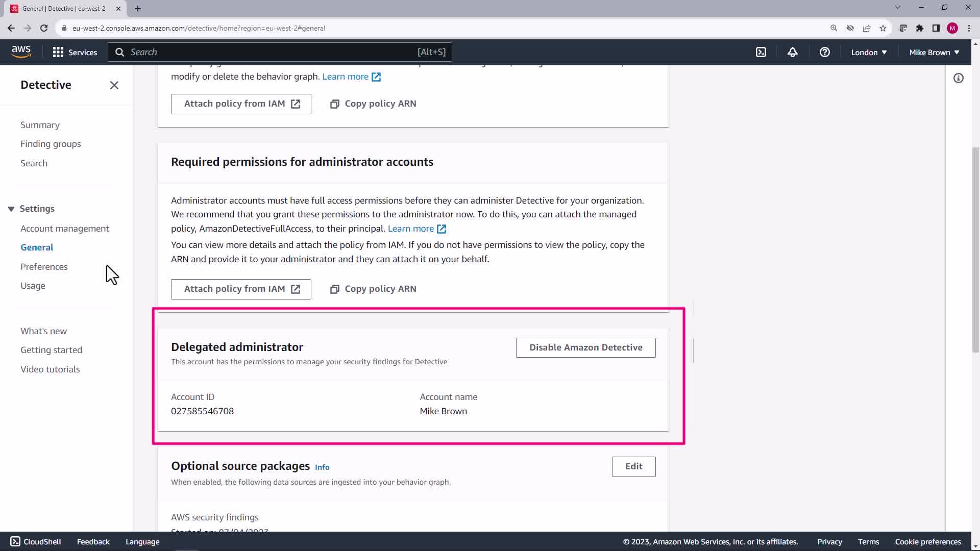
Task: Open AWS CloudShell icon in top navigation
Action: (x=761, y=52)
